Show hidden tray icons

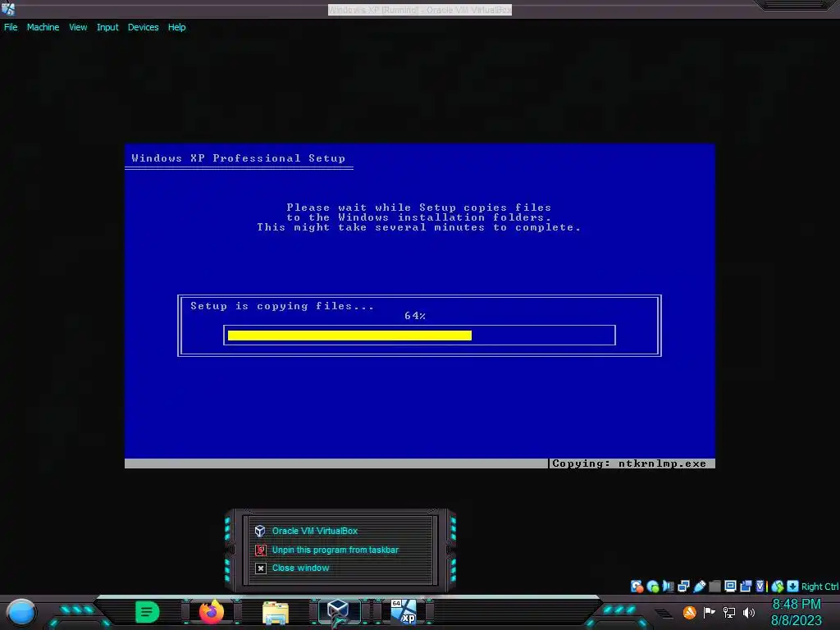[x=664, y=613]
